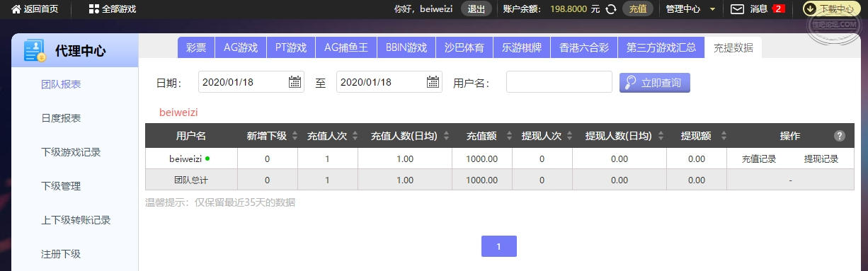The image size is (868, 271).
Task: Click the 团队总计 row label
Action: [191, 180]
